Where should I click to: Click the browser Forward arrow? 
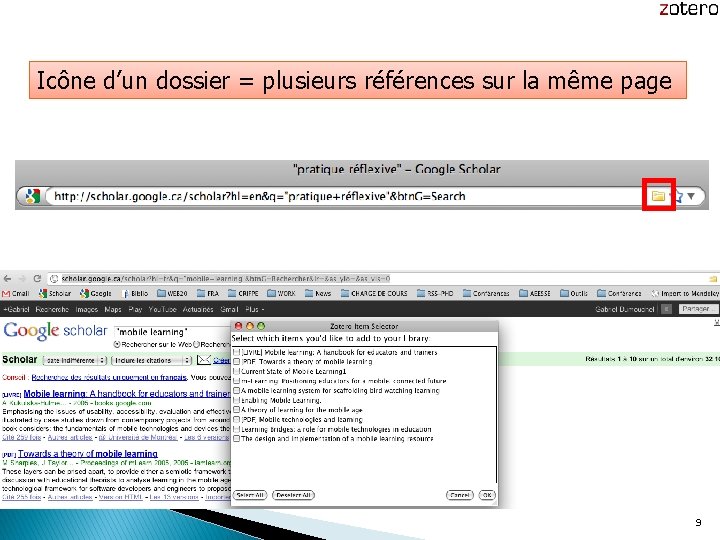tap(22, 278)
